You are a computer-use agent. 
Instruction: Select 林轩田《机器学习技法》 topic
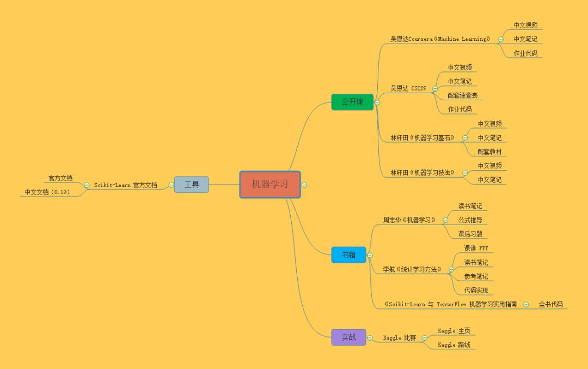click(422, 173)
